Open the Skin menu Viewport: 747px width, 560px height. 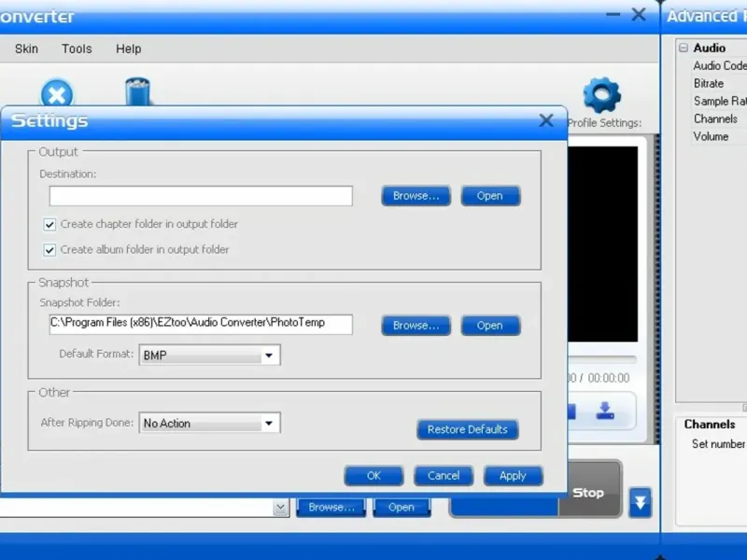26,49
